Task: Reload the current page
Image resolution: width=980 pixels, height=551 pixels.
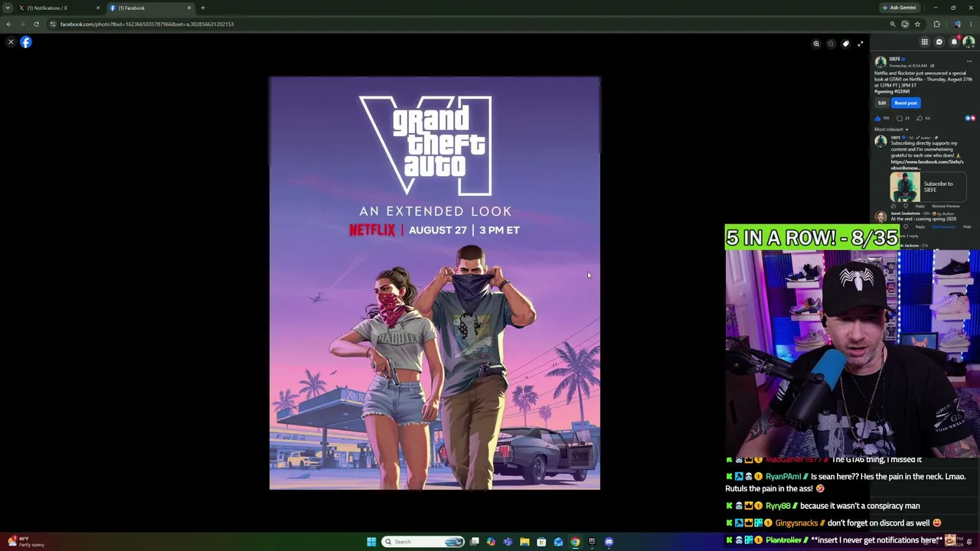Action: click(x=36, y=24)
